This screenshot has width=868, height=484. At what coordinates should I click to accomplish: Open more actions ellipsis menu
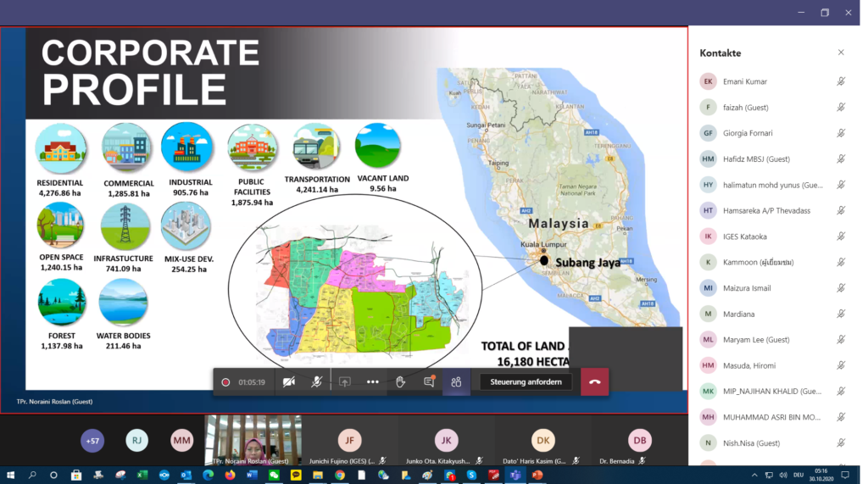pos(372,382)
